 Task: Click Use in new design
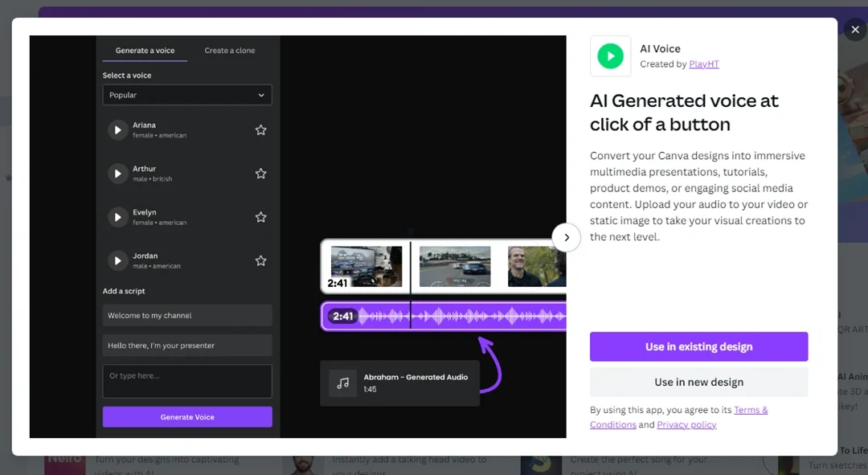click(698, 382)
